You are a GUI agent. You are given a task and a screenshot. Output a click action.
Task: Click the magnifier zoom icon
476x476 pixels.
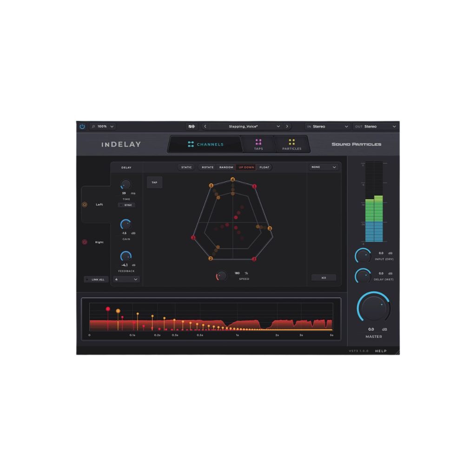(x=93, y=126)
